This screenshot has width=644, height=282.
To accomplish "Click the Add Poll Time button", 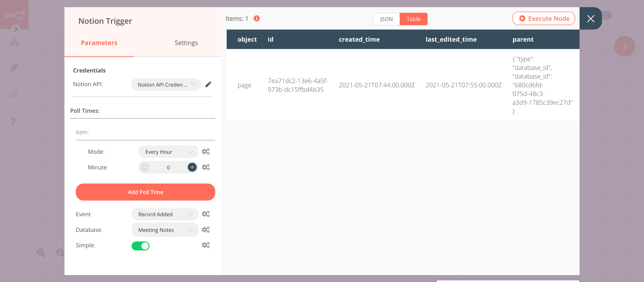I will [x=145, y=192].
